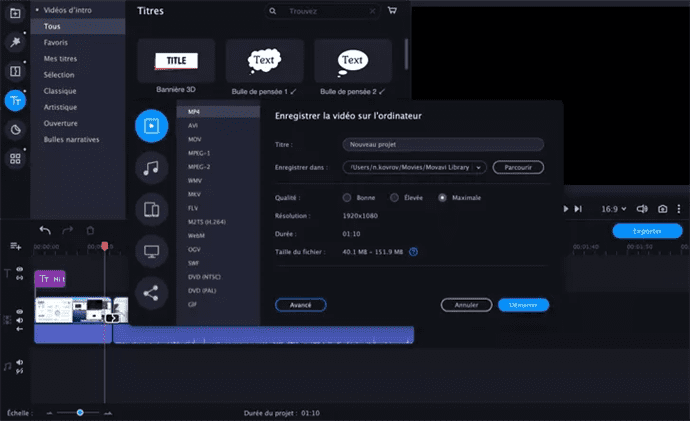
Task: Click Démarrer to start export
Action: pos(523,305)
